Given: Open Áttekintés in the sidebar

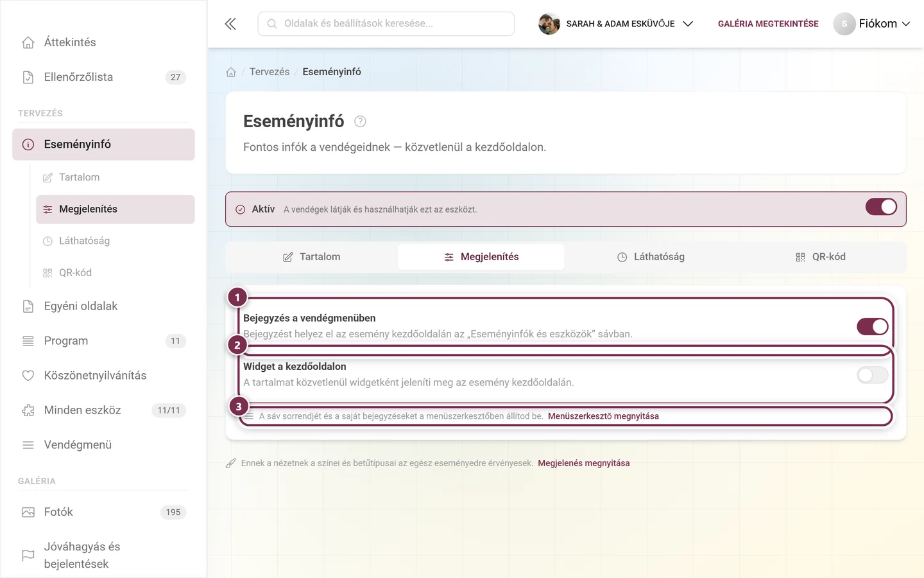Looking at the screenshot, I should 103,42.
